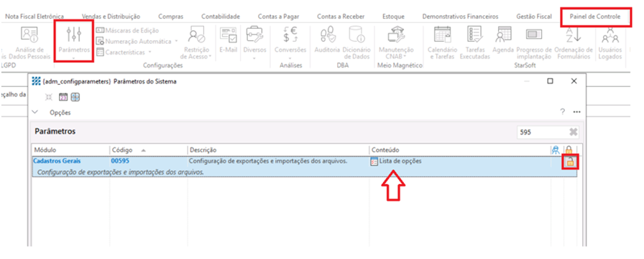
Task: Expand Características dropdown arrow
Action: coord(150,53)
